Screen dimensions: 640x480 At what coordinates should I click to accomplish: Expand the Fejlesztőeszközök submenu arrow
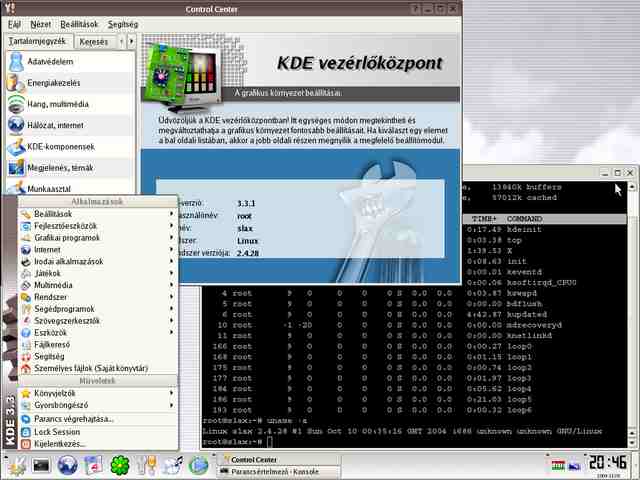coord(171,226)
